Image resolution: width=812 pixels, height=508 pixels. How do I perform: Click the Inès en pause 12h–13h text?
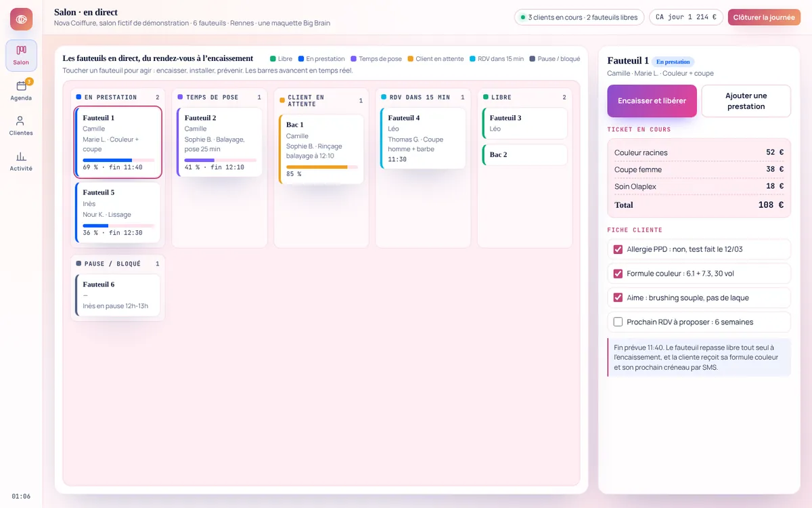tap(116, 306)
